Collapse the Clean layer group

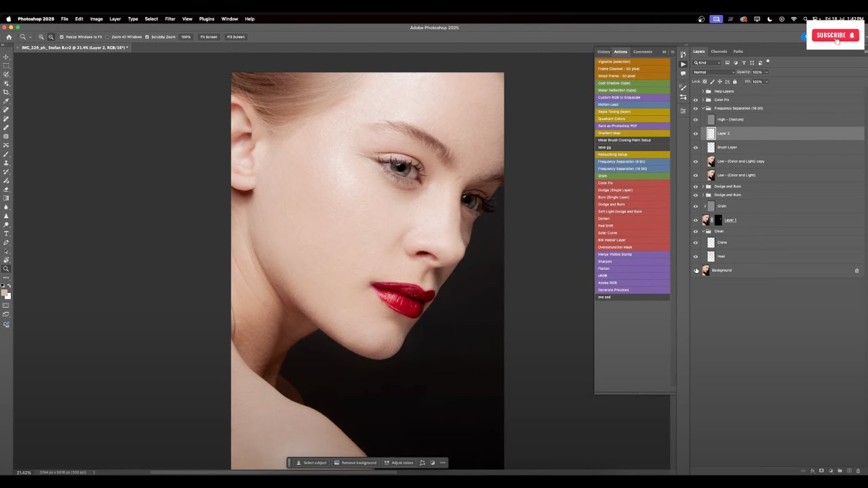click(703, 231)
